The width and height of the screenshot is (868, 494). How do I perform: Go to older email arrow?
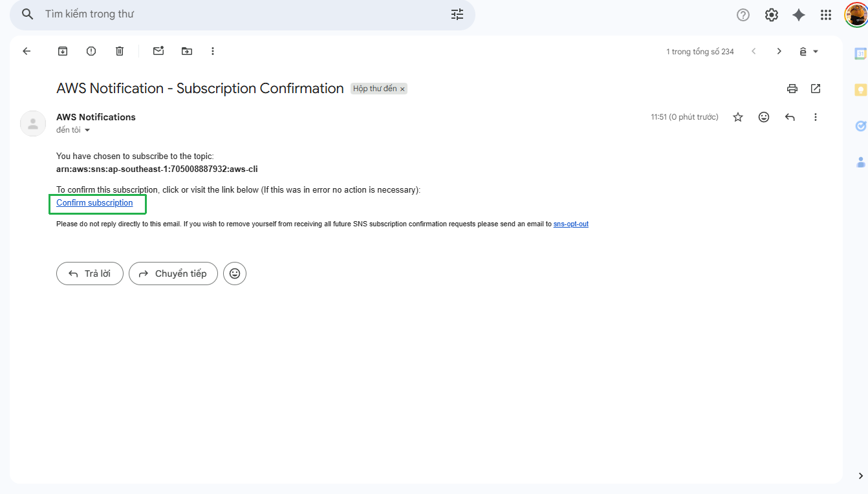(x=779, y=51)
